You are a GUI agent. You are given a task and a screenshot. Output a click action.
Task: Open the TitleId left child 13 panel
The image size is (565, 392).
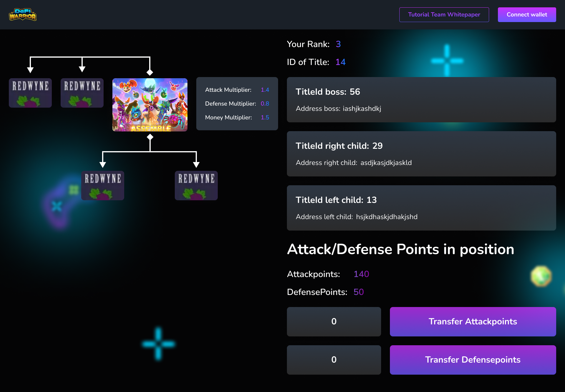pyautogui.click(x=421, y=208)
